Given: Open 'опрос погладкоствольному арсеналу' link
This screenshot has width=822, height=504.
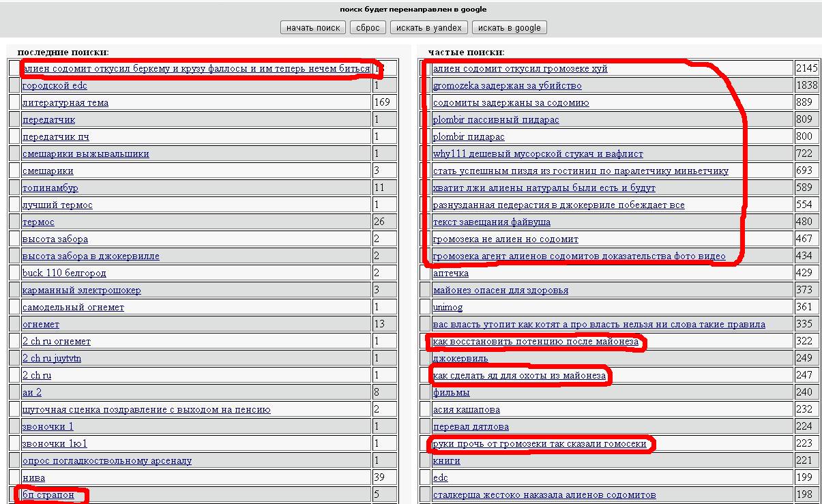Looking at the screenshot, I should (107, 461).
